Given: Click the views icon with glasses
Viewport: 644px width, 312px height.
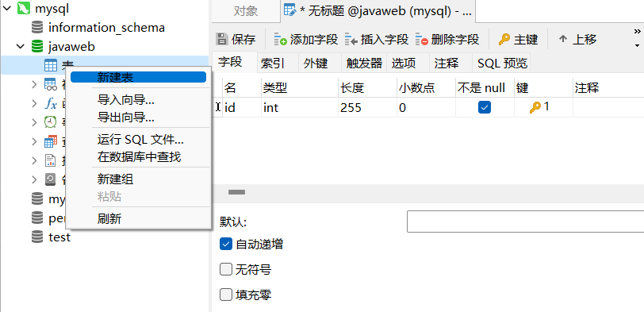Looking at the screenshot, I should coord(51,84).
